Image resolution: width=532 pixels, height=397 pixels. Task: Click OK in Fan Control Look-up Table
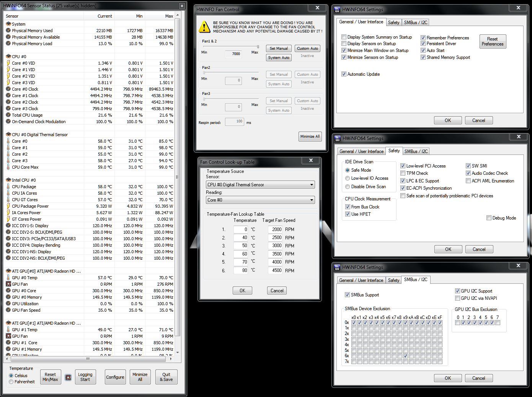pos(242,291)
